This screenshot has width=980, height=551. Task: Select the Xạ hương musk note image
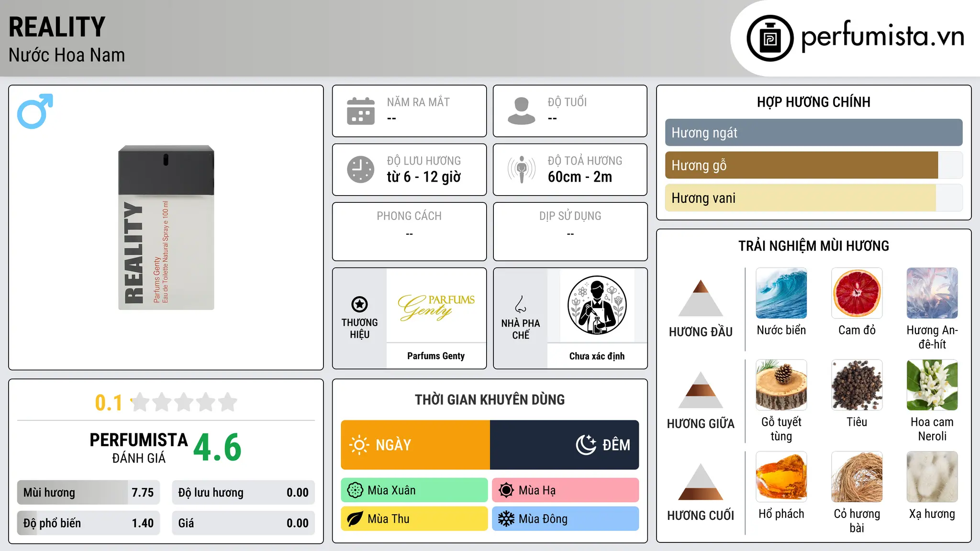[932, 477]
